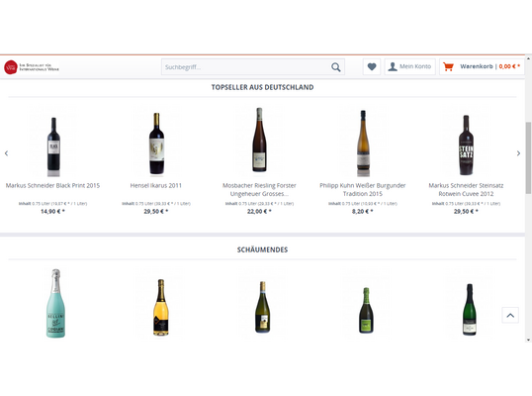Open Philipp Kuhn Weißer Burgunder Tradition 2015 link
This screenshot has height=396, width=532.
363,189
